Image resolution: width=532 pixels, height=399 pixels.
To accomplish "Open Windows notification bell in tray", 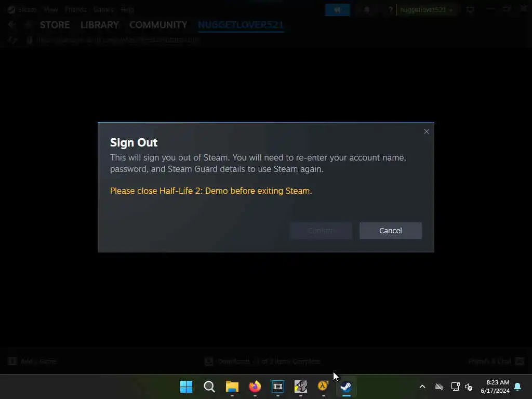I will [518, 387].
